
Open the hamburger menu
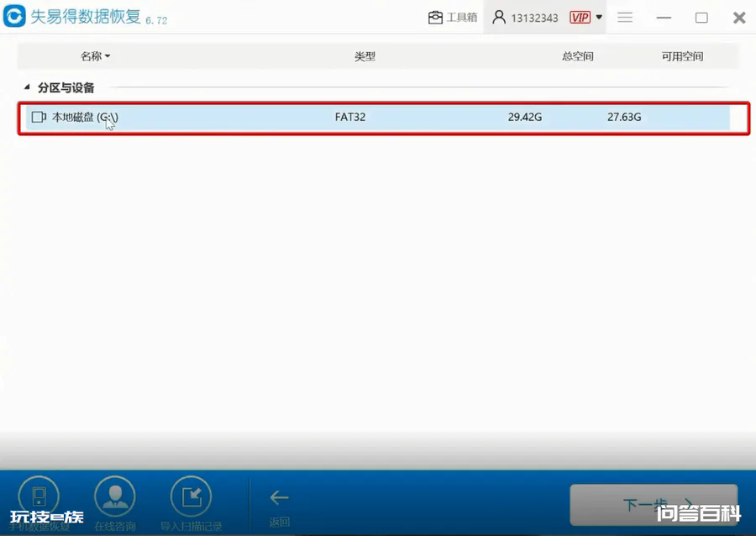(625, 18)
